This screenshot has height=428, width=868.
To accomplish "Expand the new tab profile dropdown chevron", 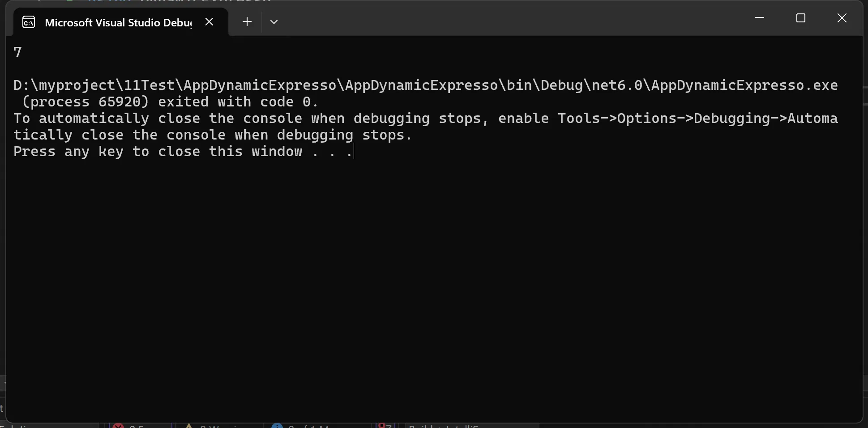I will [x=274, y=21].
